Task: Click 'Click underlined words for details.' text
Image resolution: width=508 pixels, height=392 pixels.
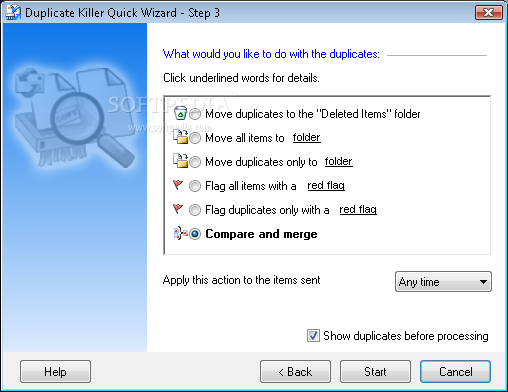Action: click(x=241, y=78)
